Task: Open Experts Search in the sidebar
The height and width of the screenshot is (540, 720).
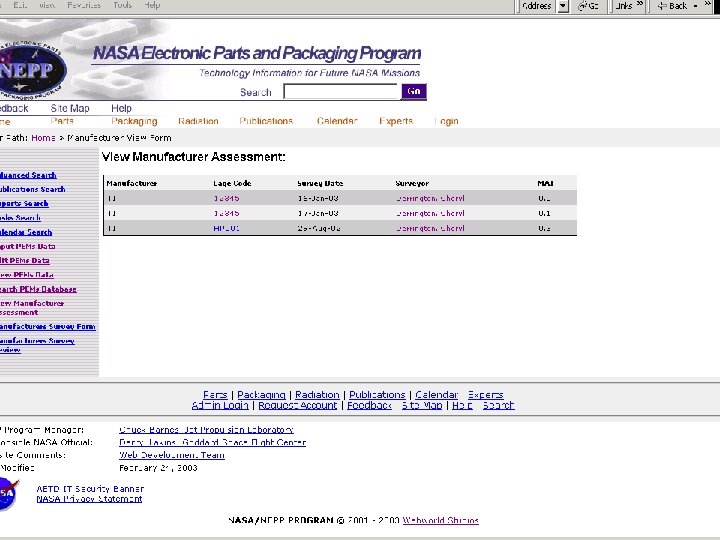Action: pos(24,203)
